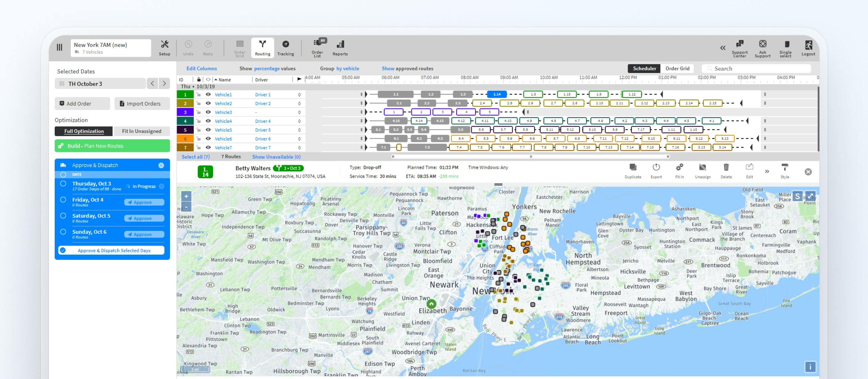Click the Vehicle4 green color swatch

coord(185,121)
